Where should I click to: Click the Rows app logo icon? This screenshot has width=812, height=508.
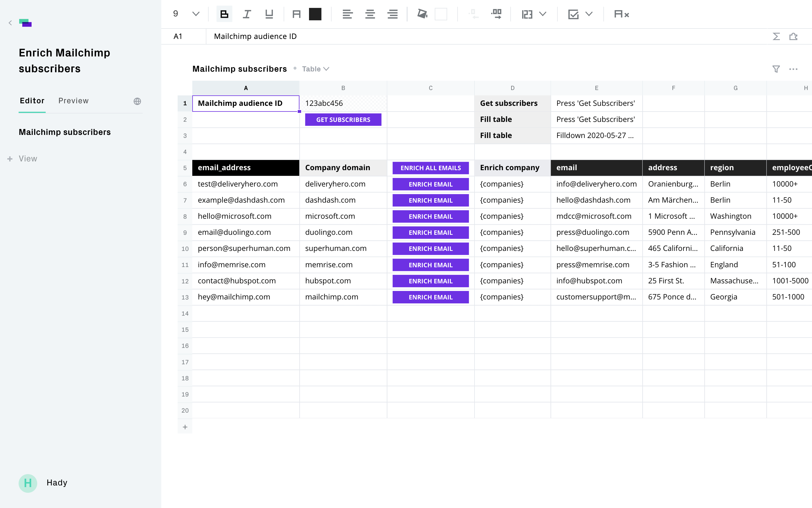coord(25,23)
